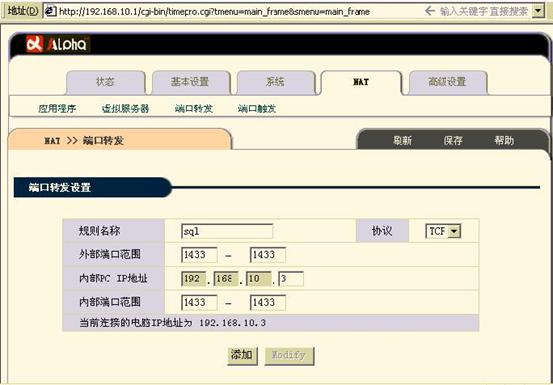The image size is (553, 385).
Task: Switch to the 状态 tab
Action: point(105,82)
